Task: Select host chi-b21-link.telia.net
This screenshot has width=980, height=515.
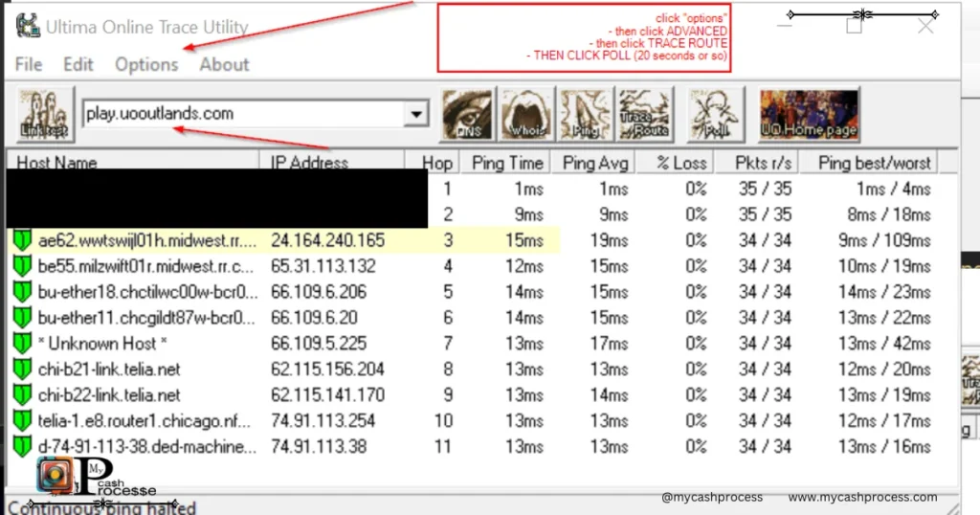Action: (109, 369)
